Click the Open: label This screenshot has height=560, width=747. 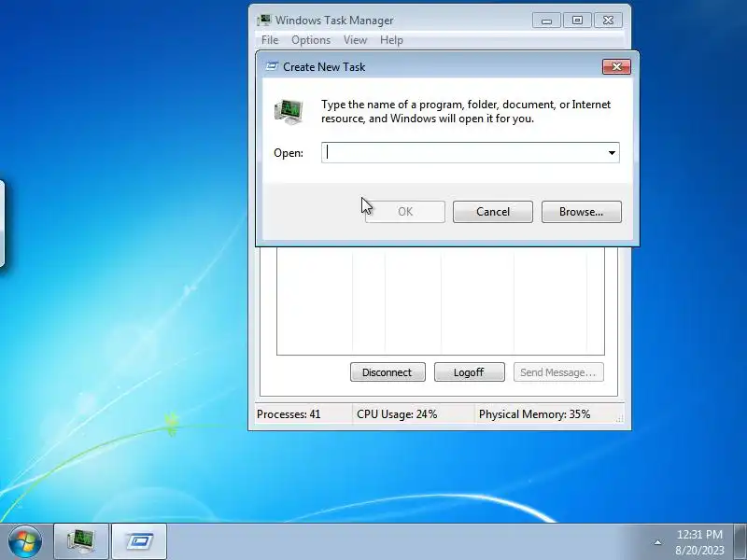(x=289, y=153)
